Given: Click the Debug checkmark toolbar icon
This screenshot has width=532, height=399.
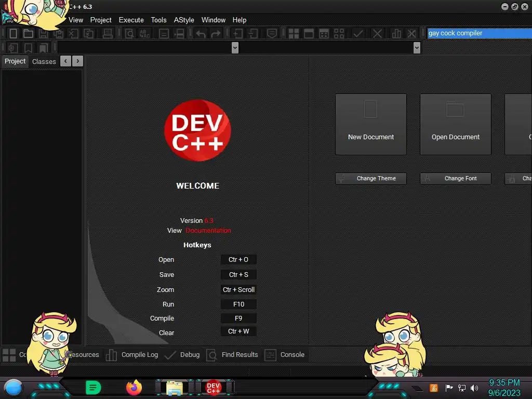Looking at the screenshot, I should 358,34.
